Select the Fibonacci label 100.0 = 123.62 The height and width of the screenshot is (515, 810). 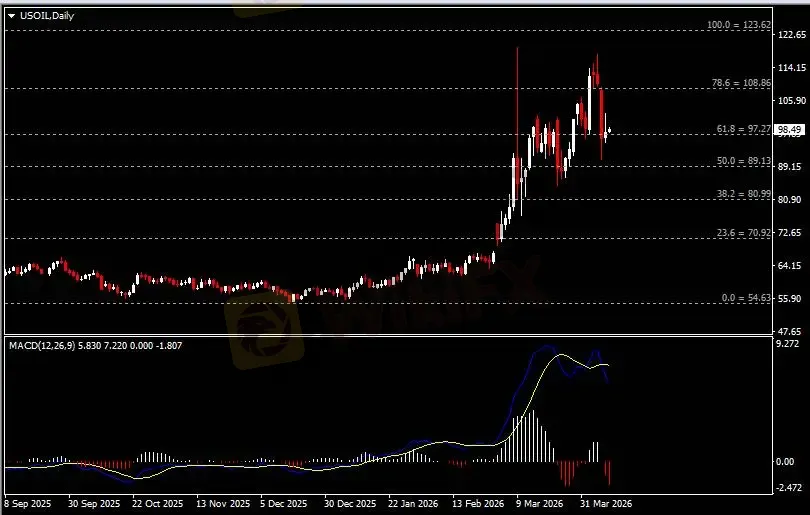tap(739, 25)
